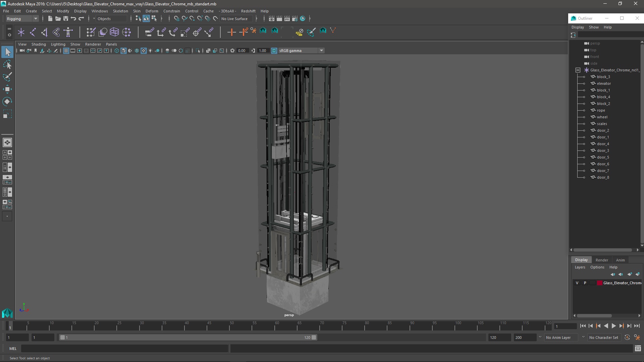644x362 pixels.
Task: Click the current frame number field
Action: (x=565, y=326)
